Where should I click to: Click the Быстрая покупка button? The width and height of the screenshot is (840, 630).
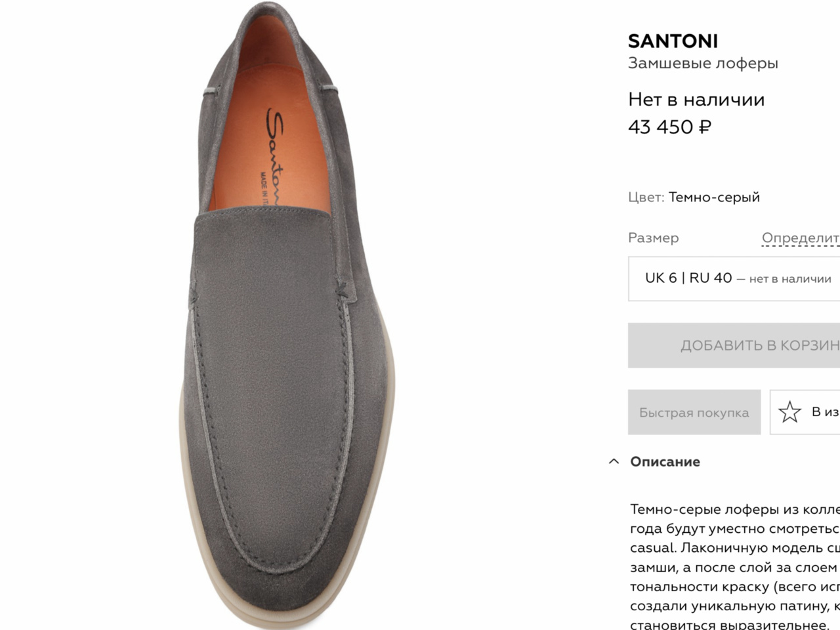coord(694,412)
